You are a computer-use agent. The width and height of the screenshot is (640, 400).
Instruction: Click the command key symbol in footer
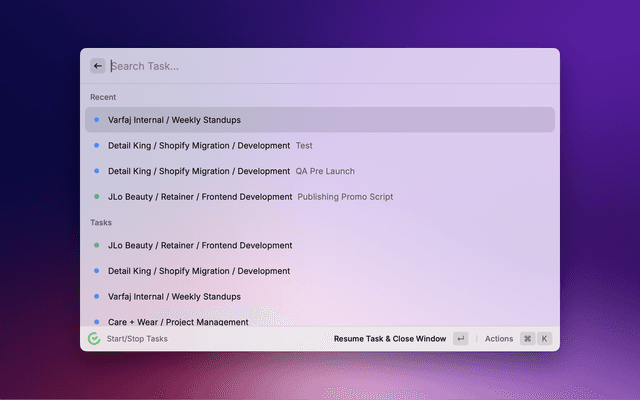point(527,339)
